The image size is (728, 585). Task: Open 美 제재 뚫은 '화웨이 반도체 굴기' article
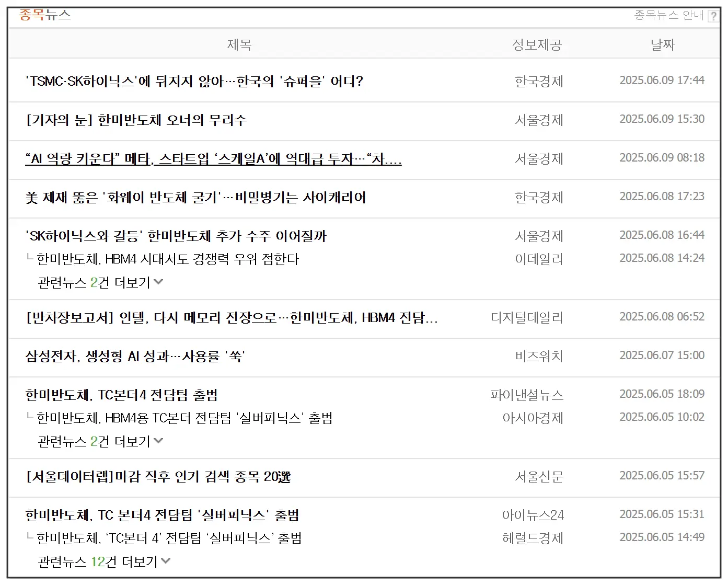195,198
